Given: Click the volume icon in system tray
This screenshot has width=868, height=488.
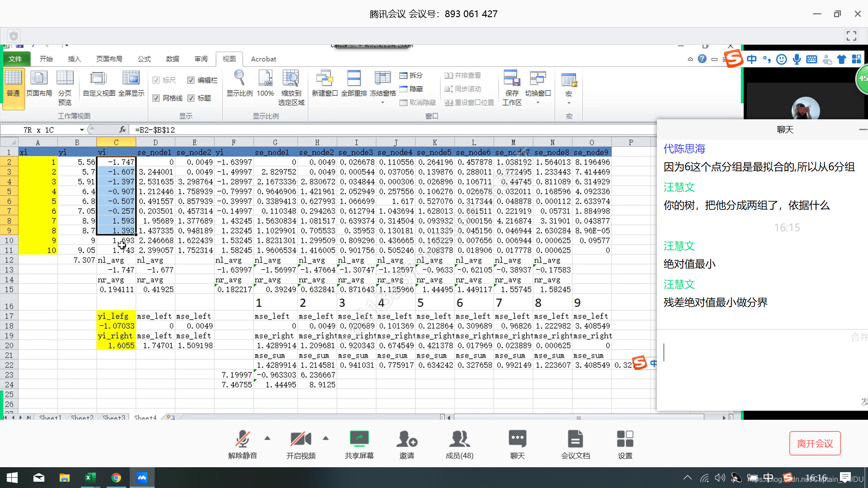Looking at the screenshot, I should tap(720, 478).
